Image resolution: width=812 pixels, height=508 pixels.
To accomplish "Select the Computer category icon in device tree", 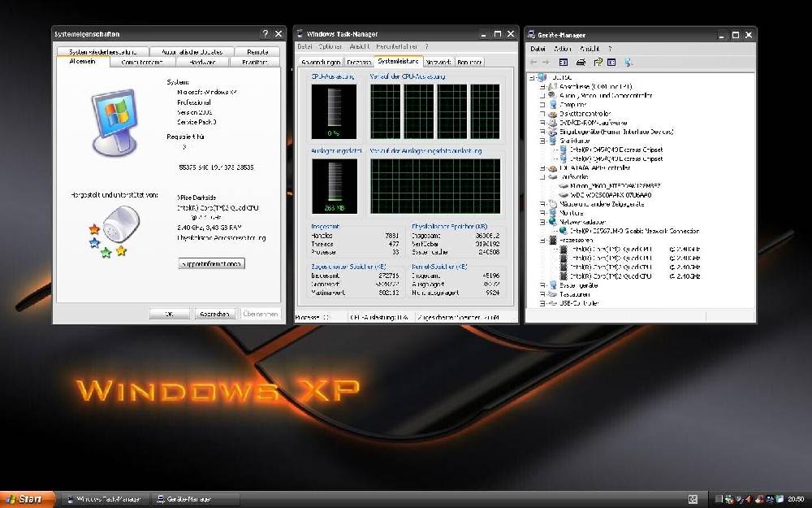I will click(x=552, y=104).
